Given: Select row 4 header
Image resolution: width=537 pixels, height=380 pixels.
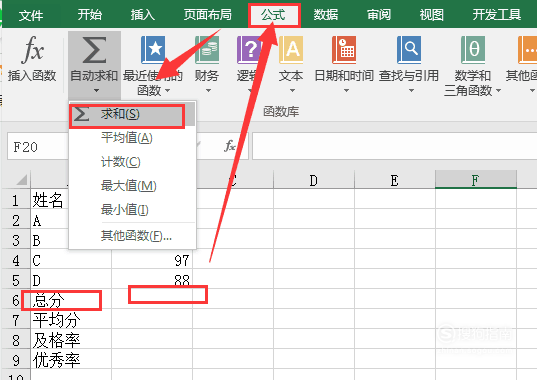Looking at the screenshot, I should (x=16, y=260).
